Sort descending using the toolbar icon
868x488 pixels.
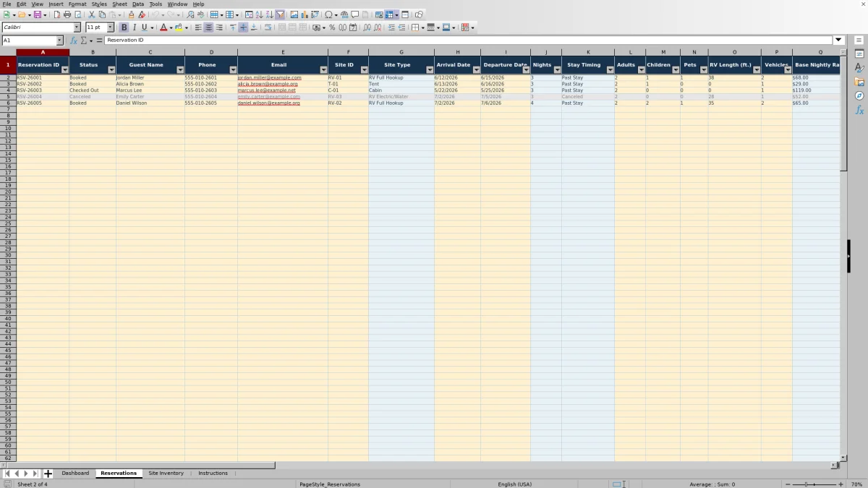[269, 14]
